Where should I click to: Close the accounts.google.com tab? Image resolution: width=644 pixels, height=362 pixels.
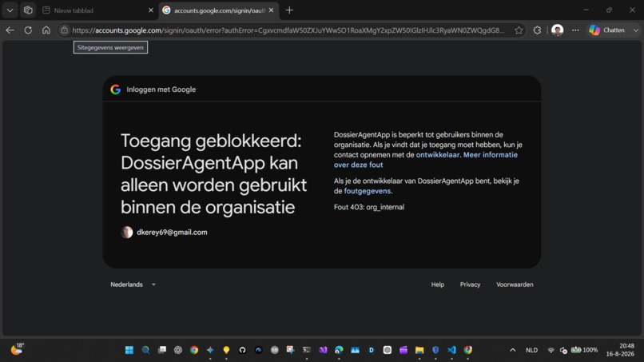tap(271, 10)
